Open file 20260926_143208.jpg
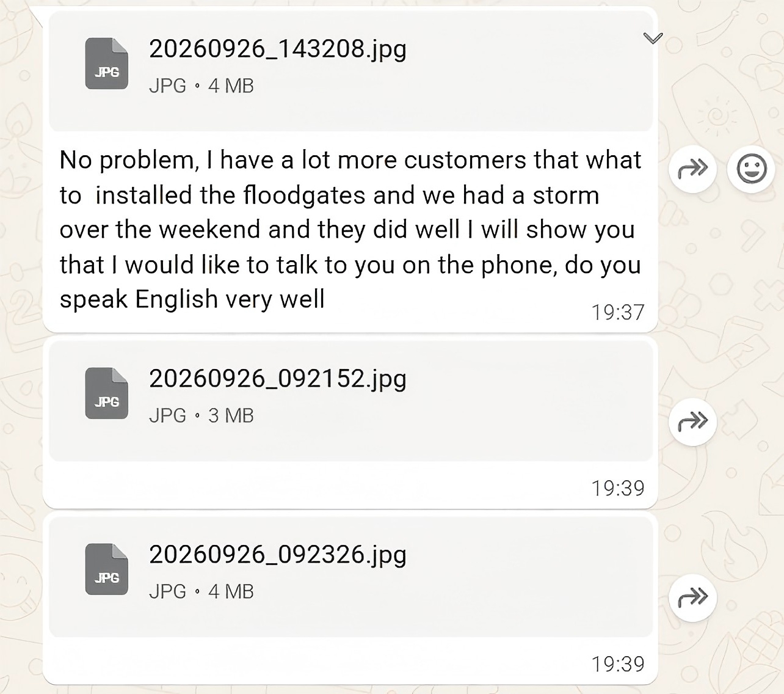This screenshot has height=694, width=784. (x=278, y=49)
